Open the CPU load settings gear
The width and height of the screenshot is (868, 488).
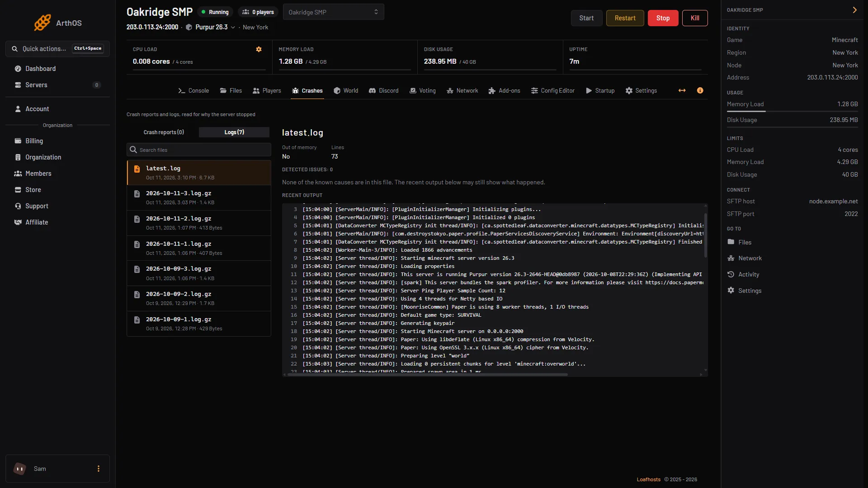[259, 49]
